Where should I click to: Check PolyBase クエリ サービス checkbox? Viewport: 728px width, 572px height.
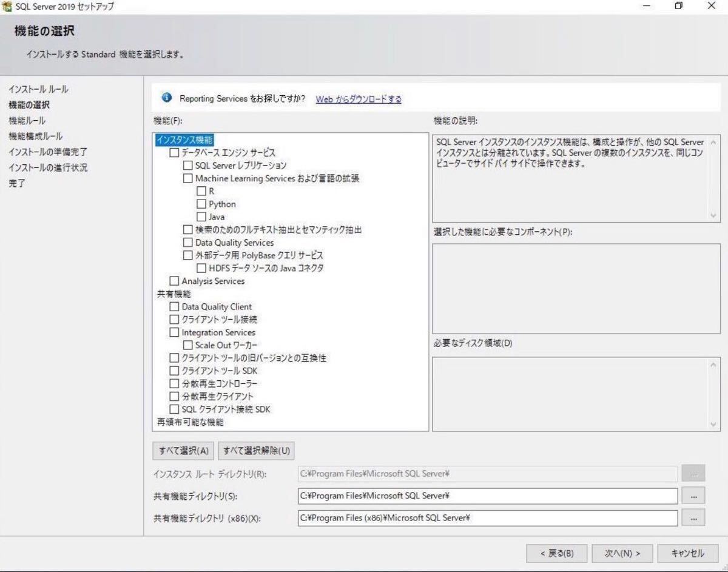coord(187,255)
